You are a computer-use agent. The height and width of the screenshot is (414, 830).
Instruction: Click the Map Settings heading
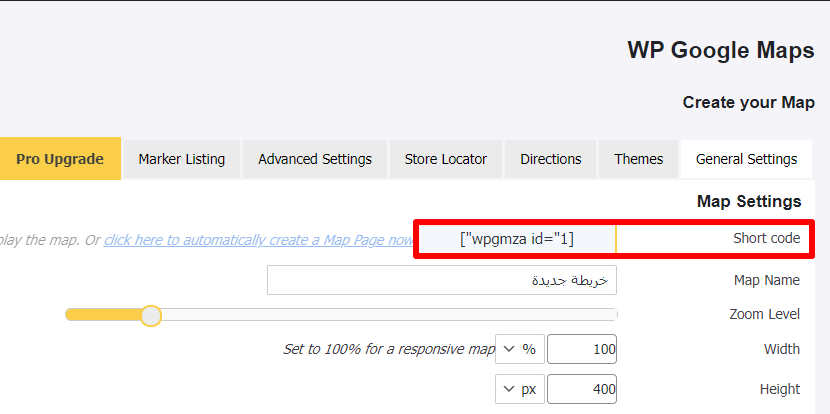tap(749, 202)
